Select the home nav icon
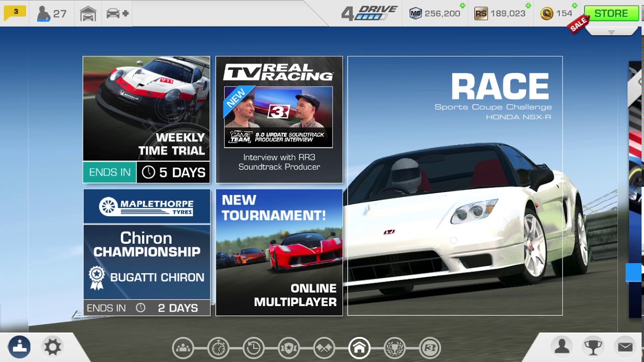The width and height of the screenshot is (644, 362). click(x=359, y=347)
